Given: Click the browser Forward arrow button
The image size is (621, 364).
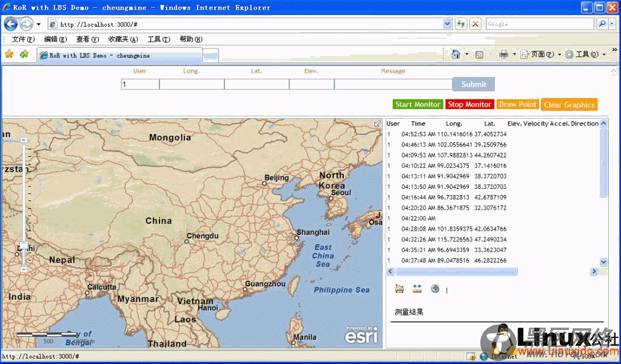Looking at the screenshot, I should [x=27, y=24].
